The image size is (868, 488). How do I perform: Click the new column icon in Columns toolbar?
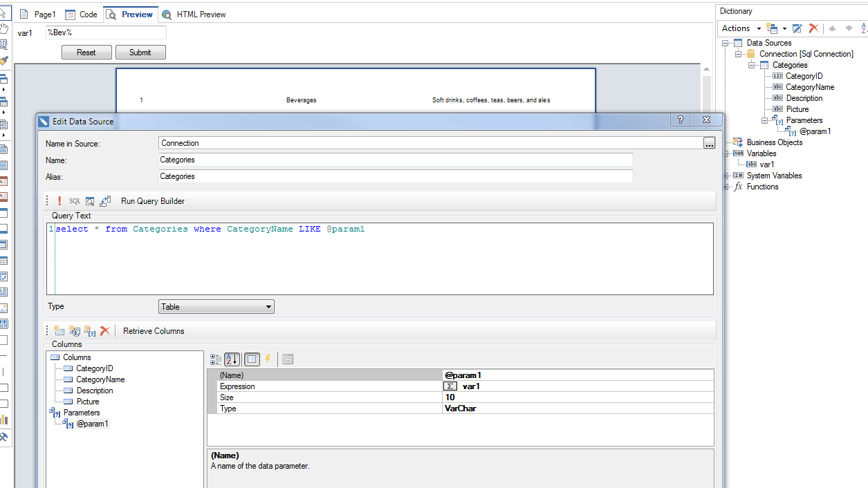(59, 331)
